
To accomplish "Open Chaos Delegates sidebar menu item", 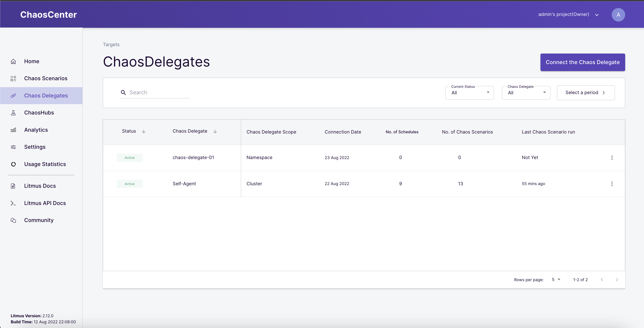I will coord(46,95).
